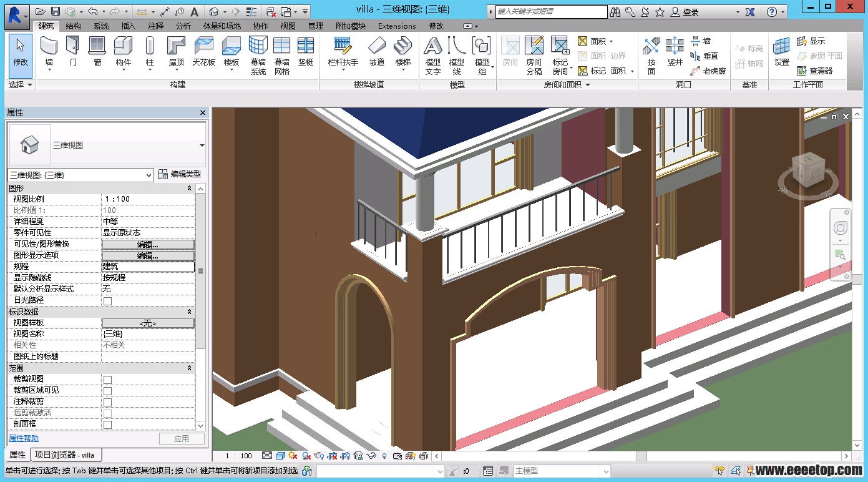Select the 老虎窗 (Dormer) opening tool
Viewport: 868px width, 482px height.
coord(708,71)
